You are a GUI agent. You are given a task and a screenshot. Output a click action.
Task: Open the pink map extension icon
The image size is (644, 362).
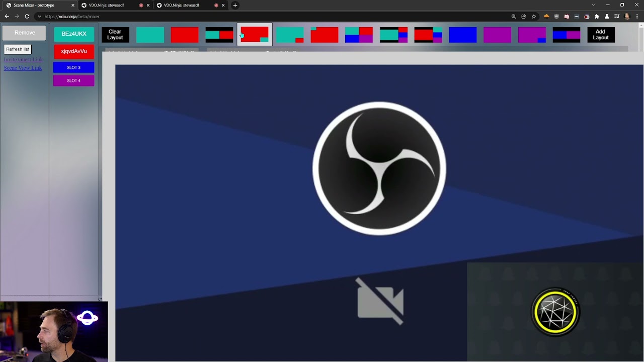[567, 17]
